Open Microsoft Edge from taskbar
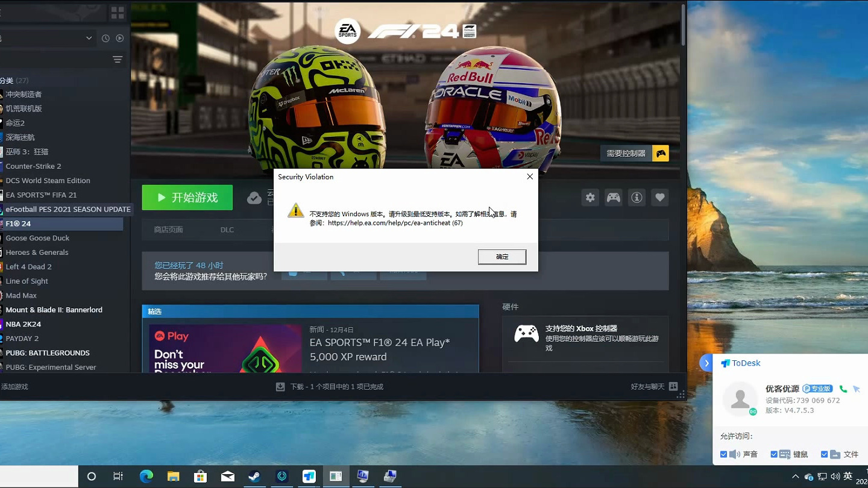The height and width of the screenshot is (488, 868). point(146,477)
